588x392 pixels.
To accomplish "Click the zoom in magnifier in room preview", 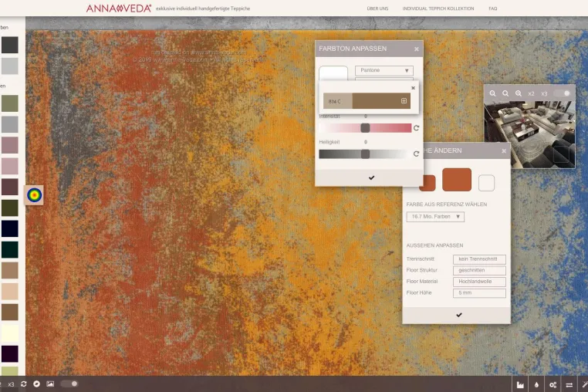I will [x=519, y=93].
